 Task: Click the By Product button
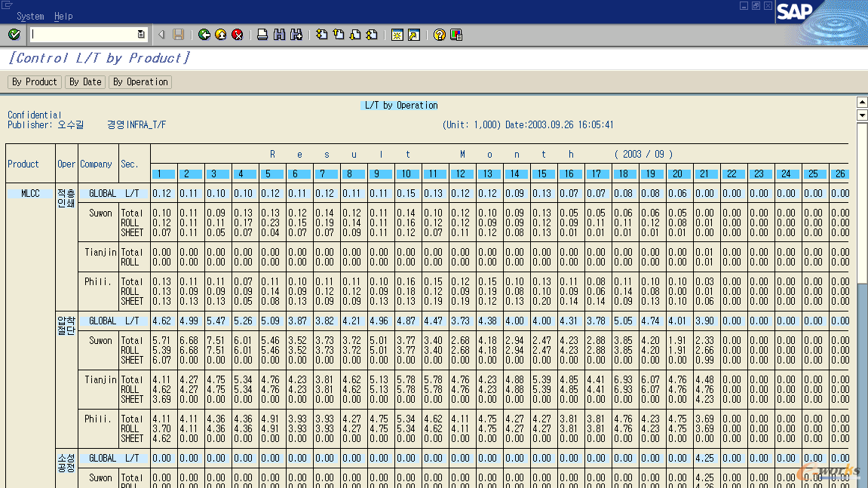[35, 82]
